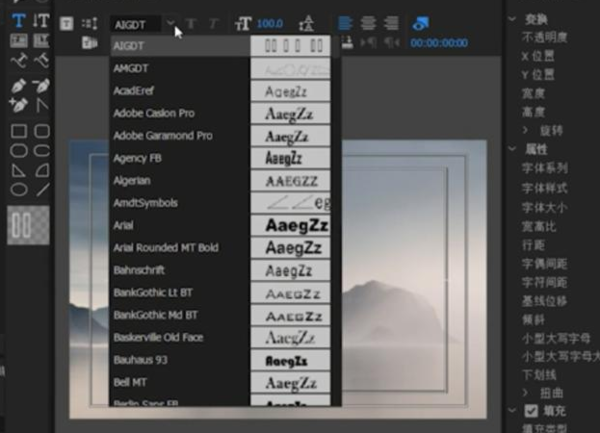Viewport: 600px width, 433px height.
Task: Toggle right text alignment
Action: point(391,23)
